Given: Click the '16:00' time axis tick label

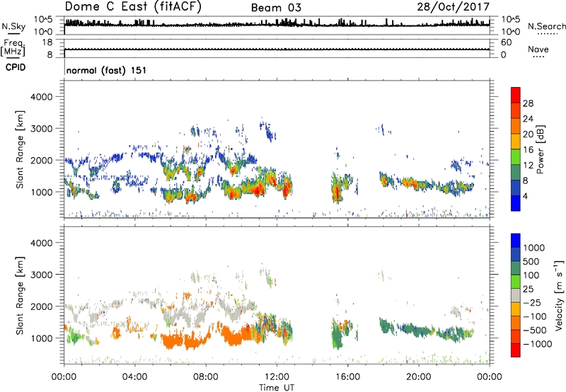Looking at the screenshot, I should point(347,377).
